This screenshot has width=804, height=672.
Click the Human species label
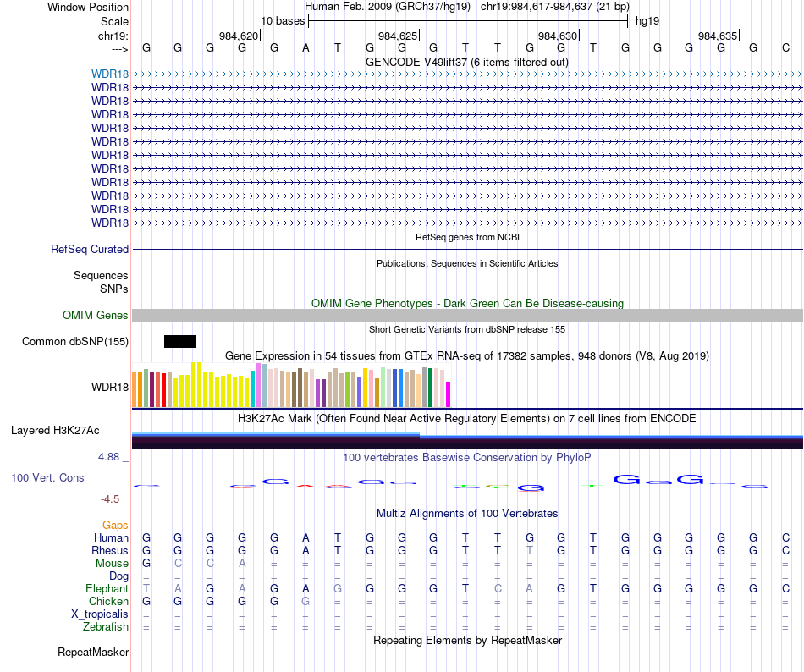(x=111, y=537)
